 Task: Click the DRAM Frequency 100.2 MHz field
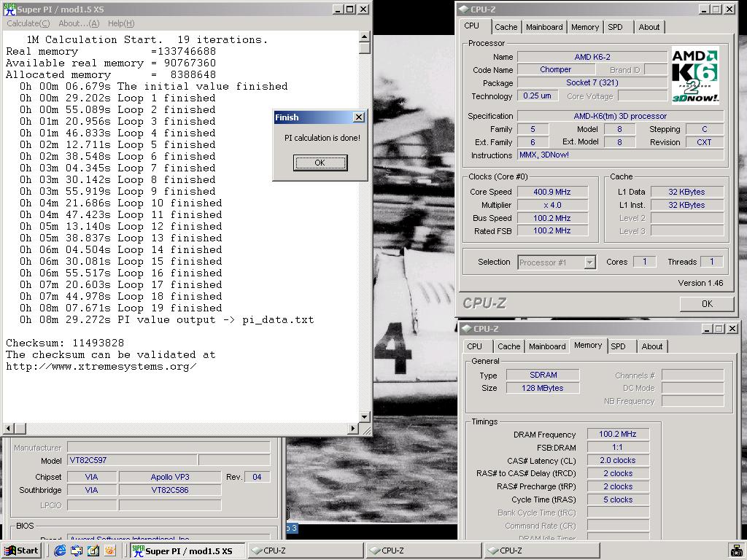[x=618, y=435]
